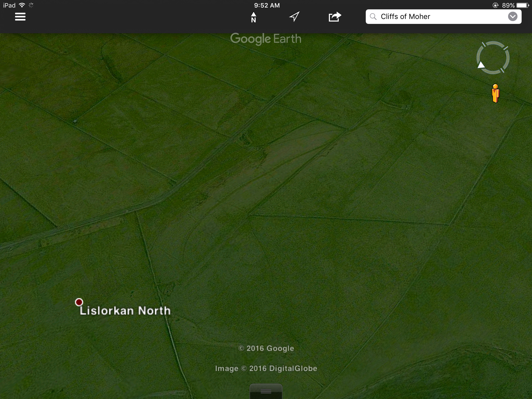This screenshot has width=532, height=399.
Task: Tap the my-location arrow icon
Action: tap(294, 17)
